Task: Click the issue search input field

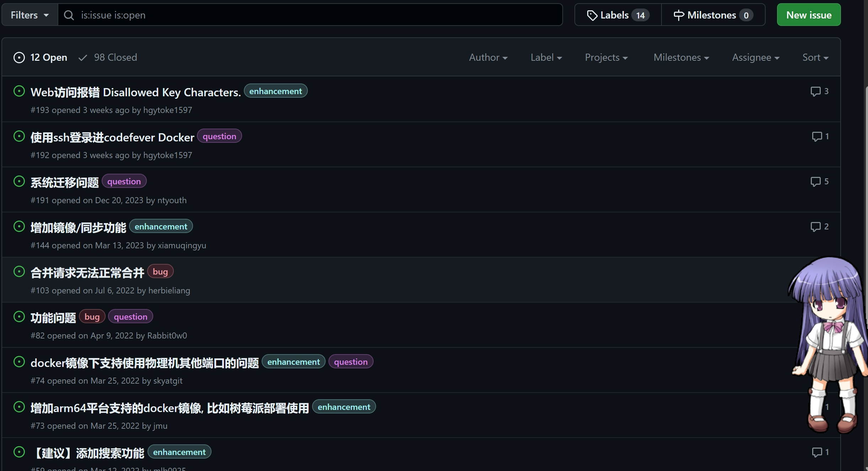Action: click(310, 15)
